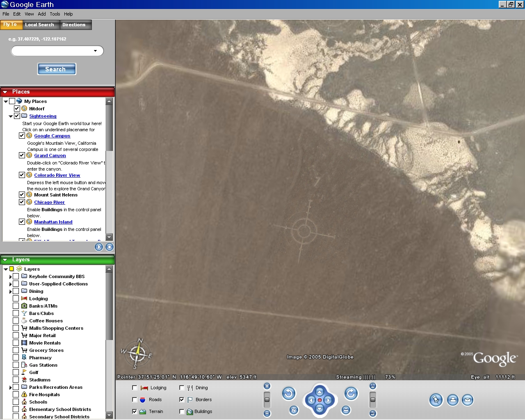Open the Add menu
The width and height of the screenshot is (525, 420).
point(42,14)
